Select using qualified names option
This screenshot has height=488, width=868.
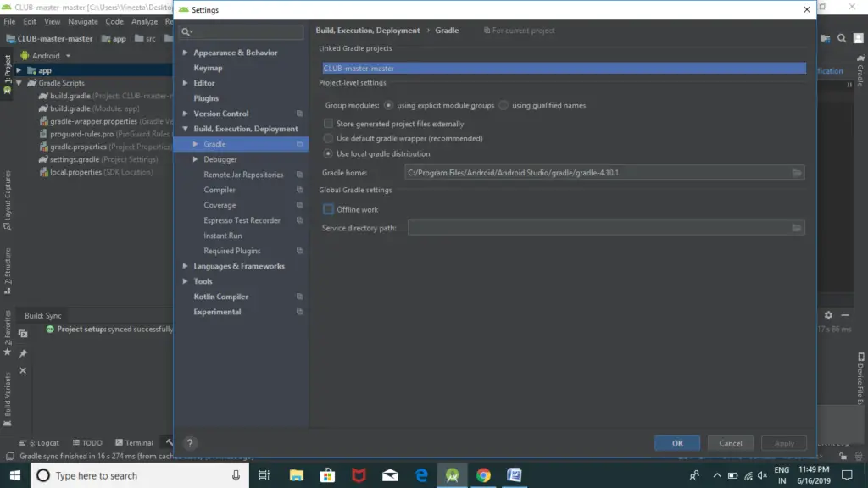pos(504,105)
